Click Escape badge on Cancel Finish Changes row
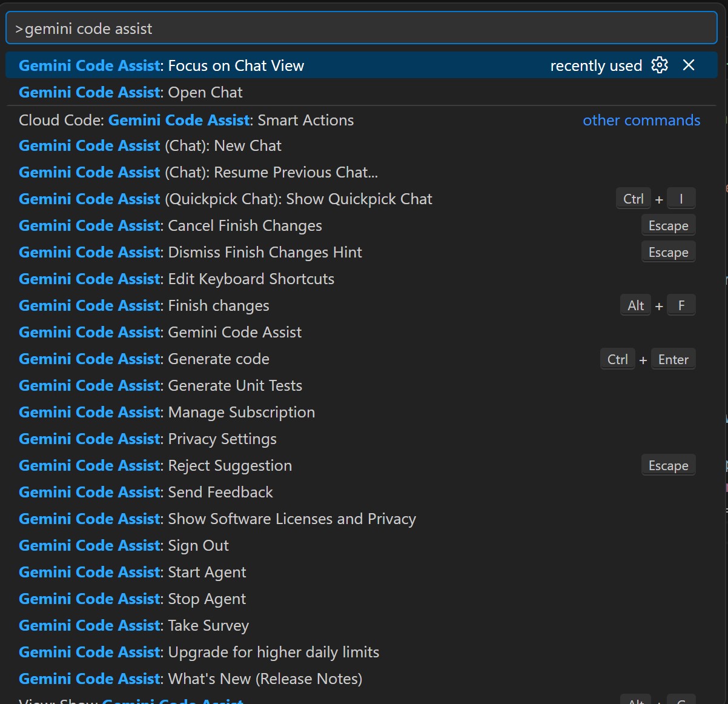 (x=669, y=226)
